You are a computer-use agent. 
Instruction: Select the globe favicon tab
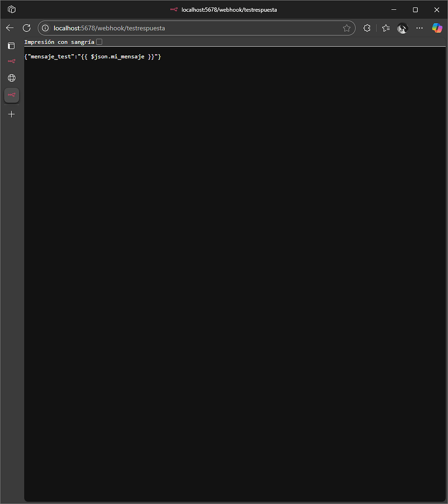11,78
